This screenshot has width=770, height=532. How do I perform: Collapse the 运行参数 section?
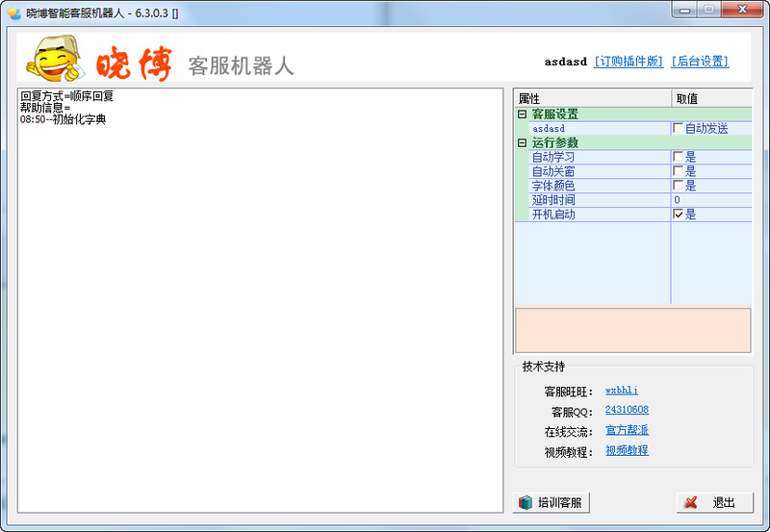(522, 142)
